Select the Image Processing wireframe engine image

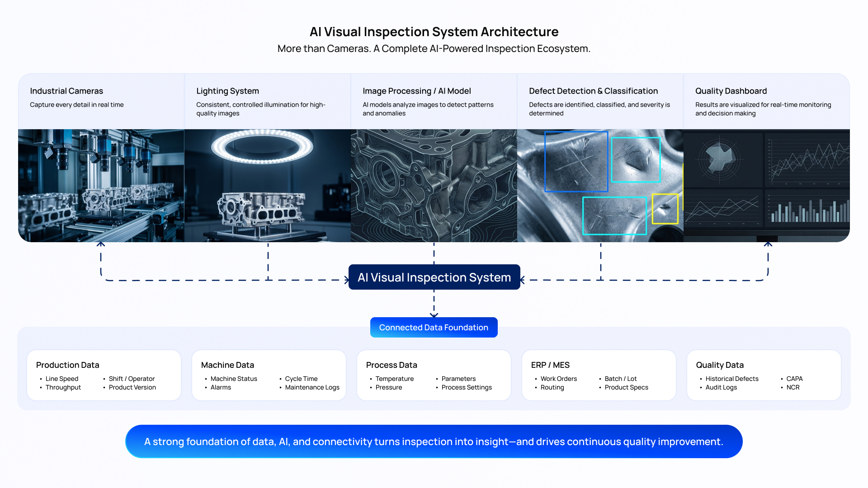tap(434, 185)
